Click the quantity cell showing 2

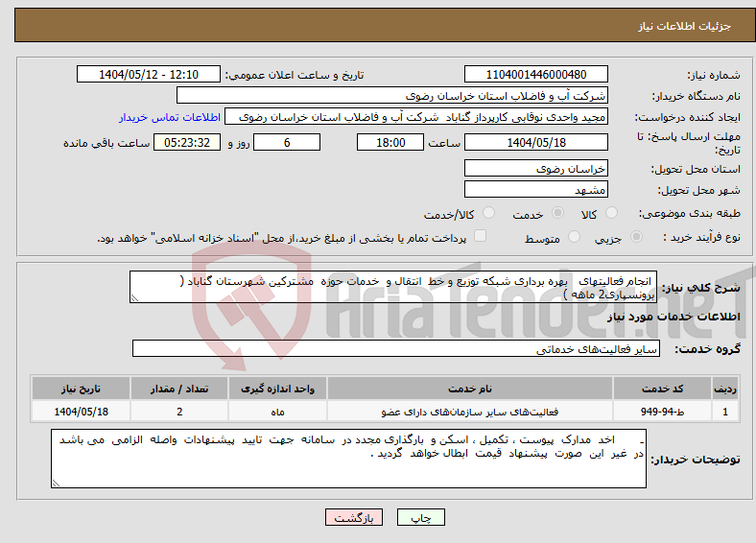tap(179, 412)
